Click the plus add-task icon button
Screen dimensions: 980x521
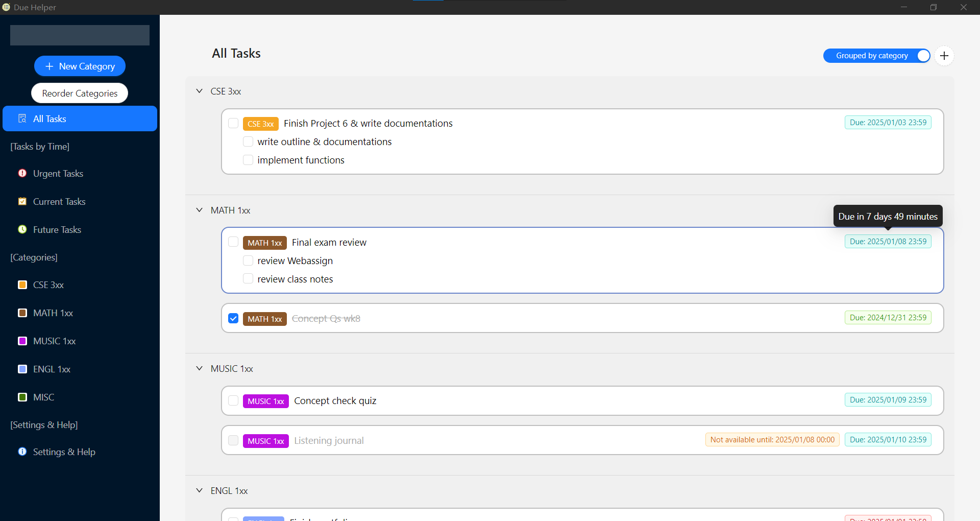944,56
